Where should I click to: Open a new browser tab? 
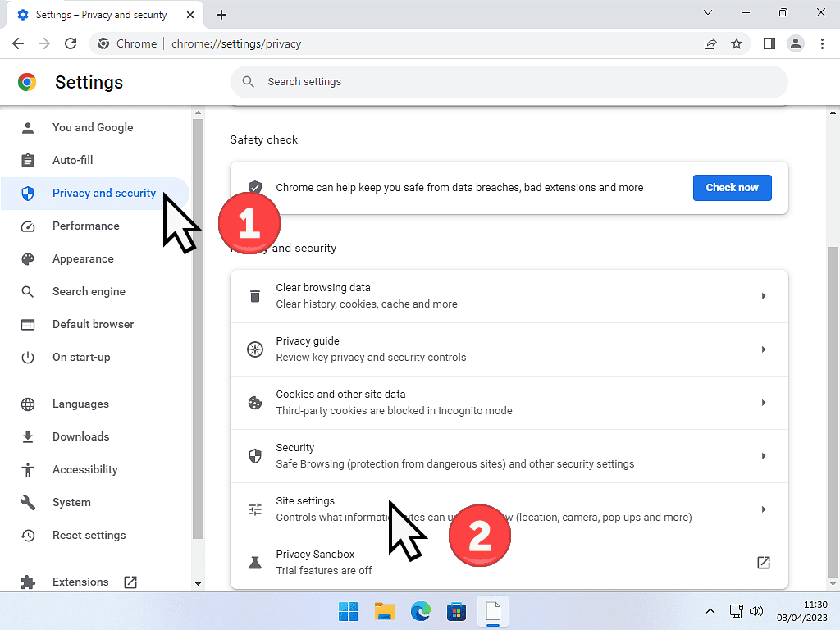click(221, 15)
